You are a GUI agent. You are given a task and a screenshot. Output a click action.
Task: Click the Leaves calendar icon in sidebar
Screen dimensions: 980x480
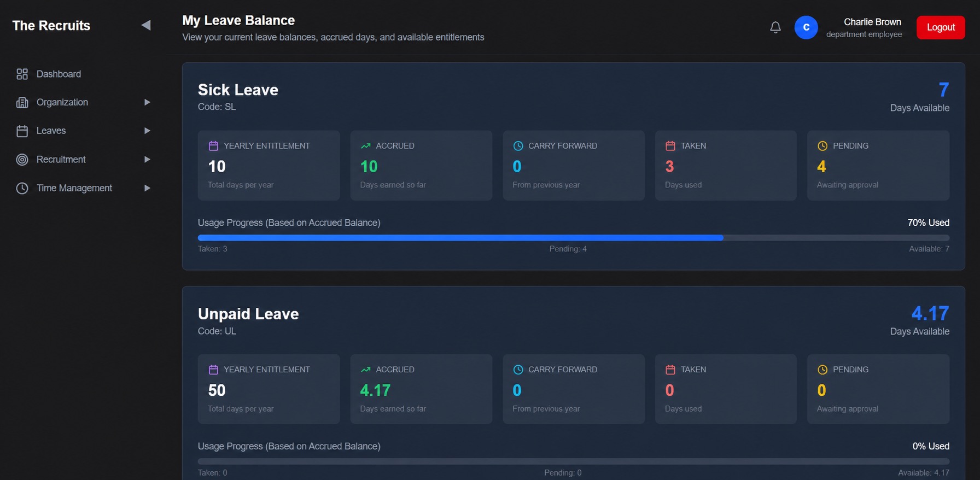[x=22, y=131]
